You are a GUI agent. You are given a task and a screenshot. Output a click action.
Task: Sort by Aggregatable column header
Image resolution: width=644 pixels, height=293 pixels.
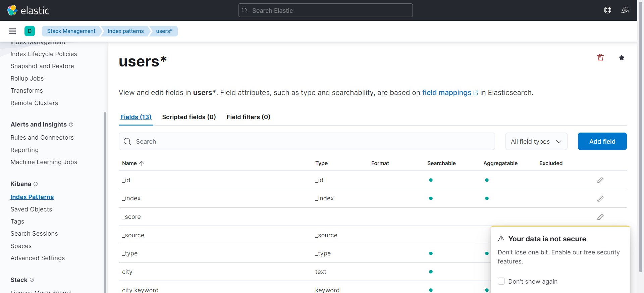click(x=500, y=163)
